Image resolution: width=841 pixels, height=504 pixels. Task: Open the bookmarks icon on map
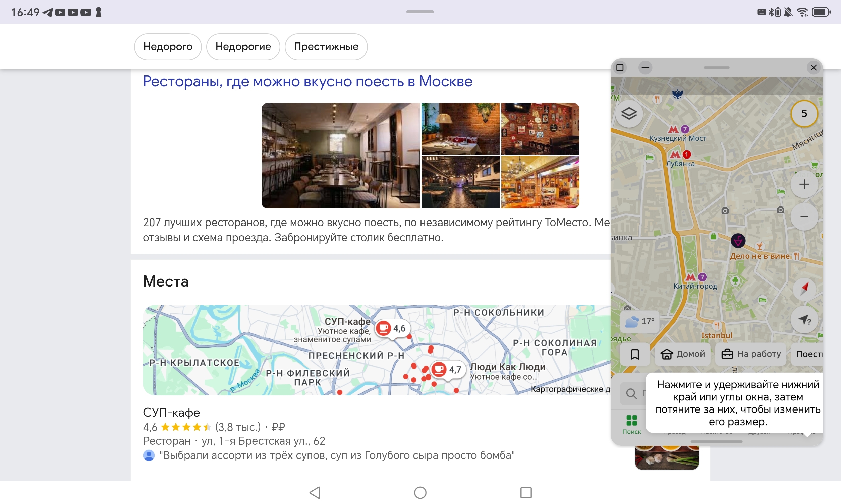pos(634,354)
